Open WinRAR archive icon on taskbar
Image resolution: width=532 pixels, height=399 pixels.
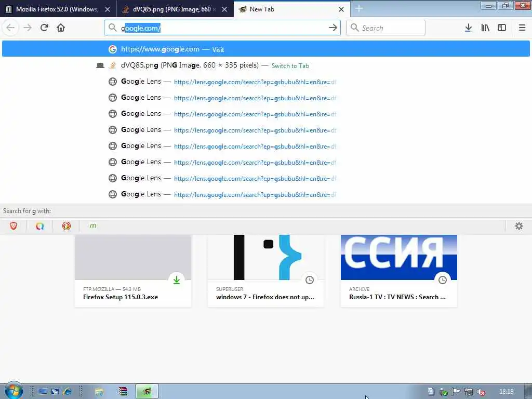coord(123,392)
